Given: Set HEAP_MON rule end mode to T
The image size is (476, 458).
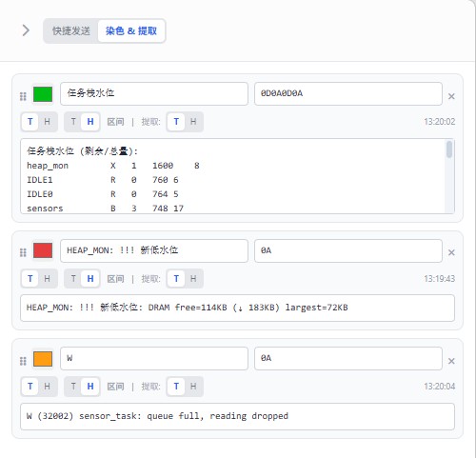Looking at the screenshot, I should (73, 279).
